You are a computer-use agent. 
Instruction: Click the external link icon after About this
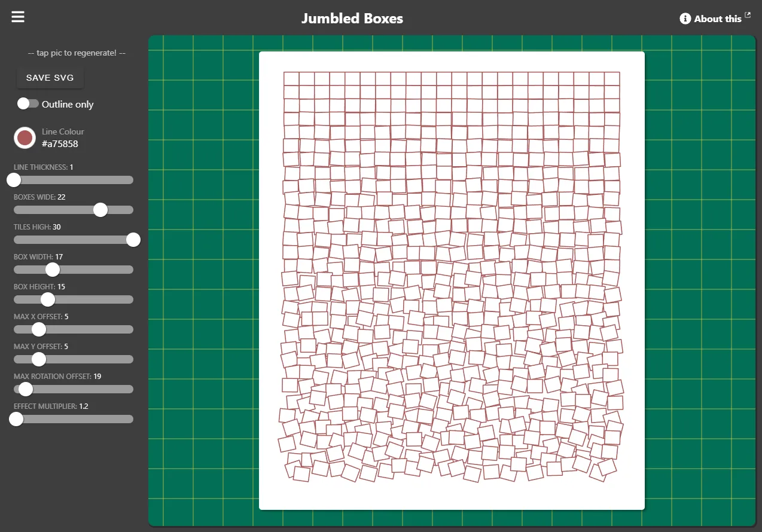pos(748,15)
